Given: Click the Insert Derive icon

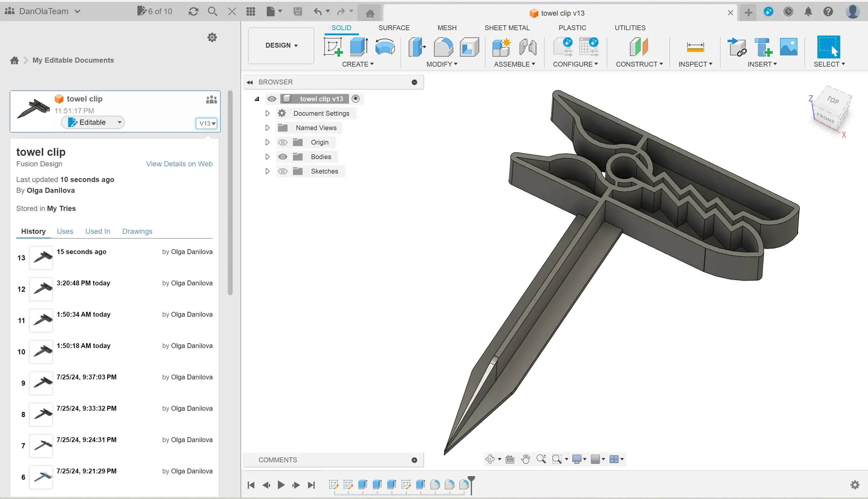Looking at the screenshot, I should click(x=737, y=47).
